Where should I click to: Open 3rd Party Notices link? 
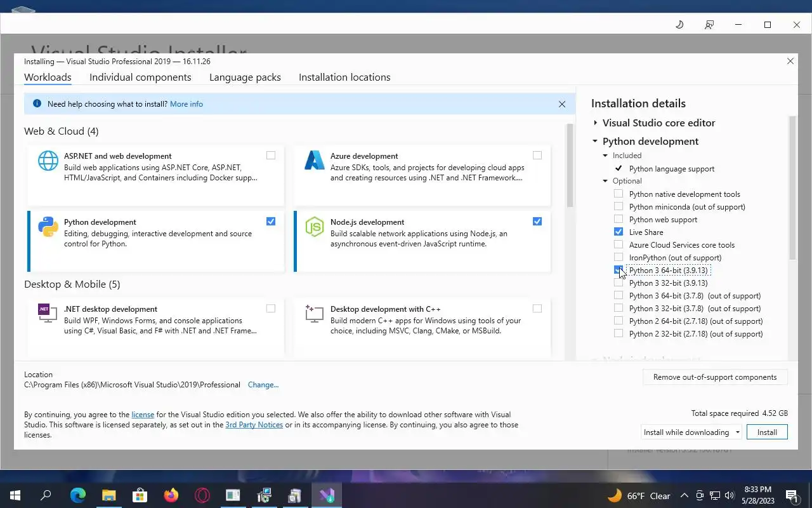point(254,425)
